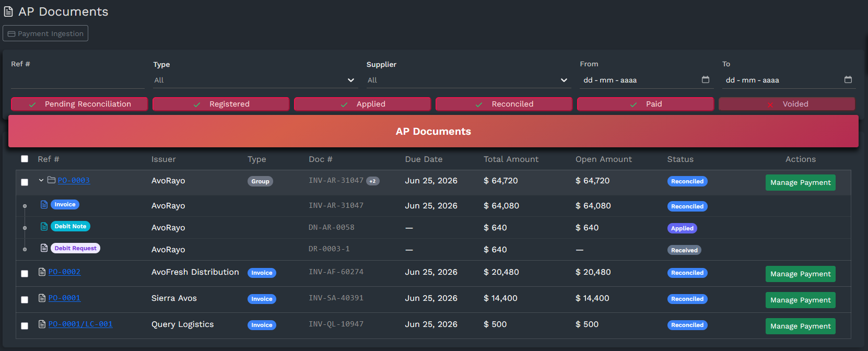Click the Invoice badge on Query Logistics row
The width and height of the screenshot is (868, 351).
262,325
